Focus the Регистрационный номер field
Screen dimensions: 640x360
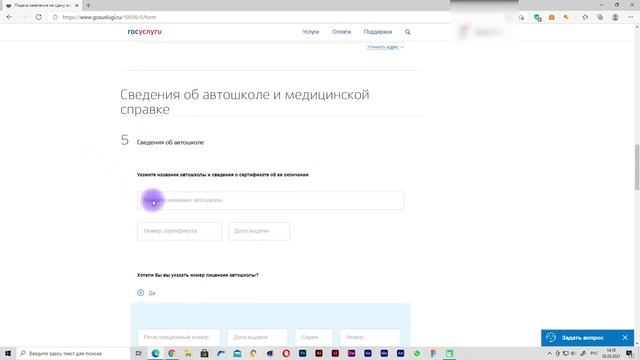[x=179, y=337]
